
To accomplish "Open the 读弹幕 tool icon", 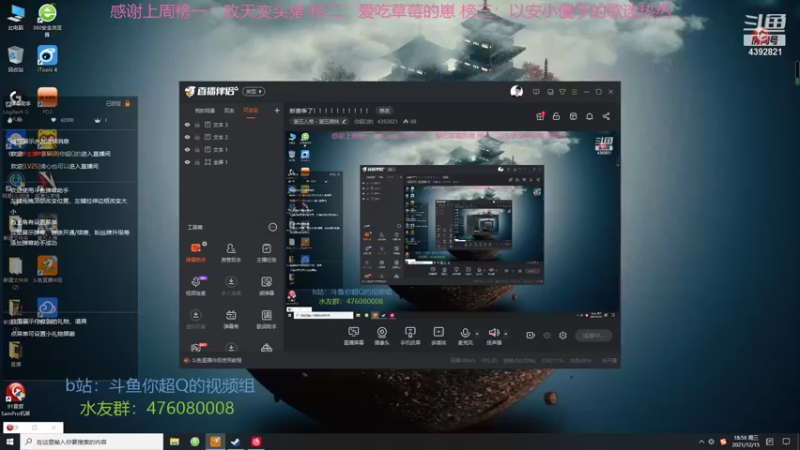I will click(266, 285).
